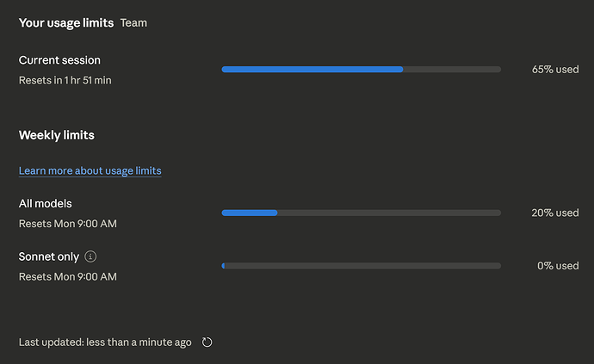Click the Sonnet only label
Screen dimensions: 594x364
click(x=49, y=256)
